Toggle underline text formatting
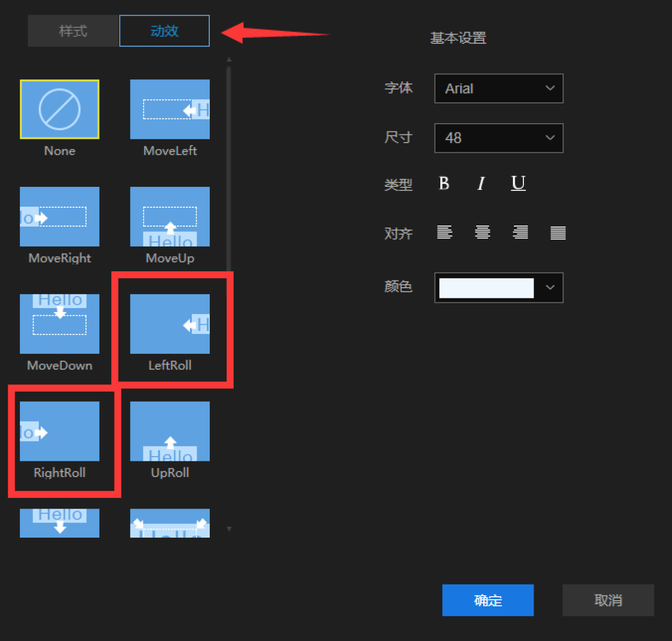The width and height of the screenshot is (672, 641). 518,184
